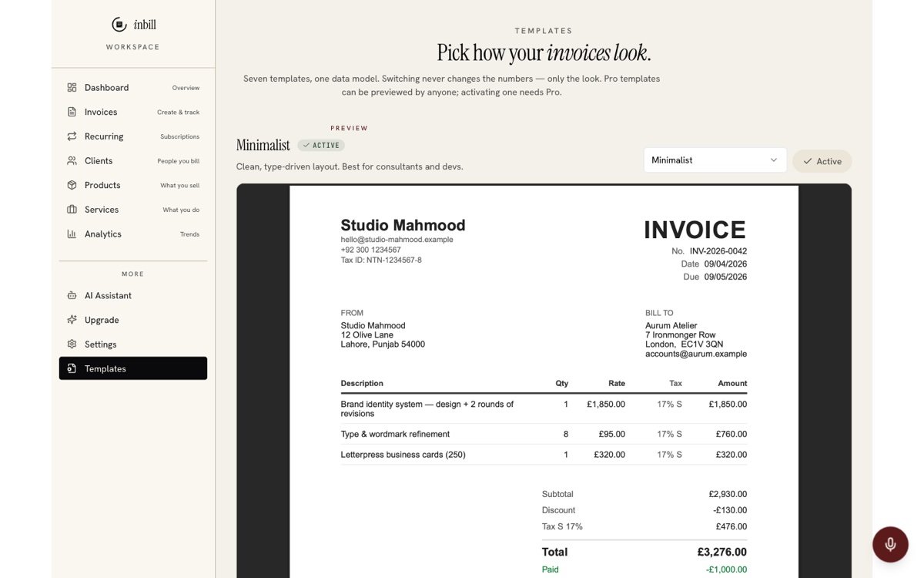Viewport: 924px width, 578px height.
Task: Click the inbill brand name
Action: pos(145,25)
